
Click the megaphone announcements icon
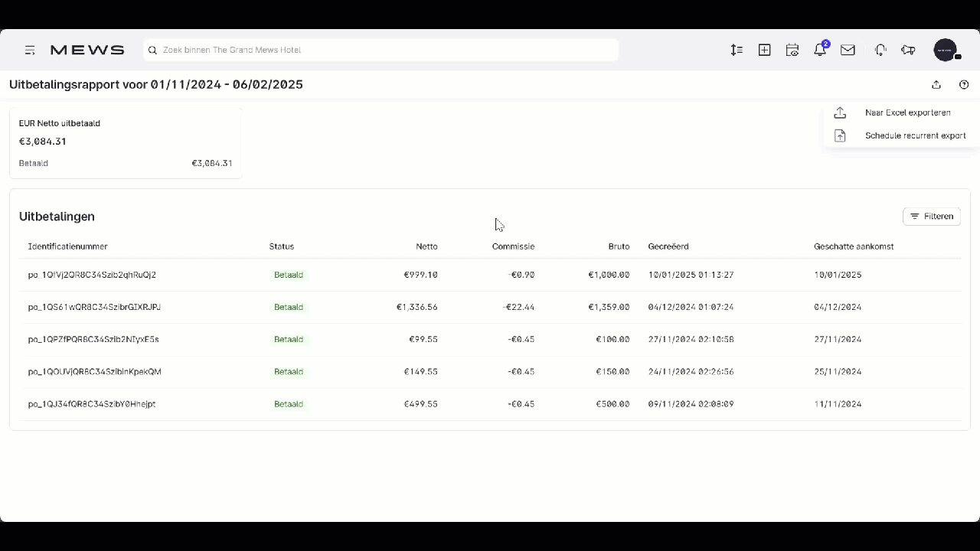[x=908, y=50]
